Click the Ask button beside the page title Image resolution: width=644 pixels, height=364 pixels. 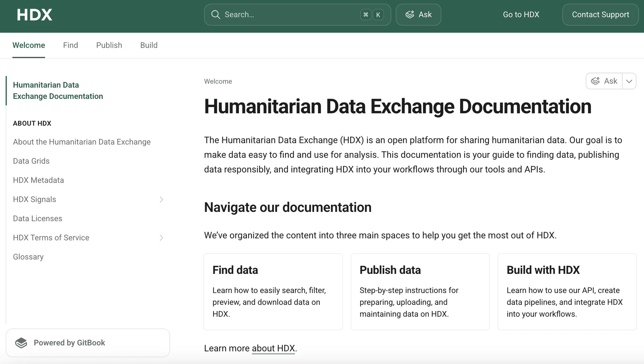pyautogui.click(x=604, y=81)
